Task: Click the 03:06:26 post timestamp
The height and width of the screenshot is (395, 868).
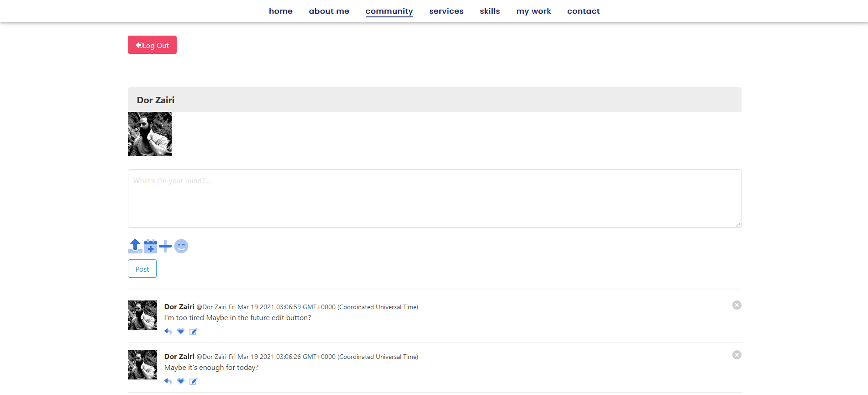Action: coord(323,357)
